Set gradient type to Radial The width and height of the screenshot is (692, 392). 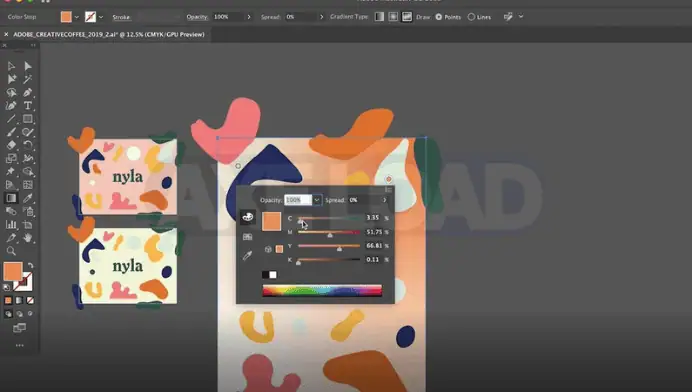[x=393, y=17]
